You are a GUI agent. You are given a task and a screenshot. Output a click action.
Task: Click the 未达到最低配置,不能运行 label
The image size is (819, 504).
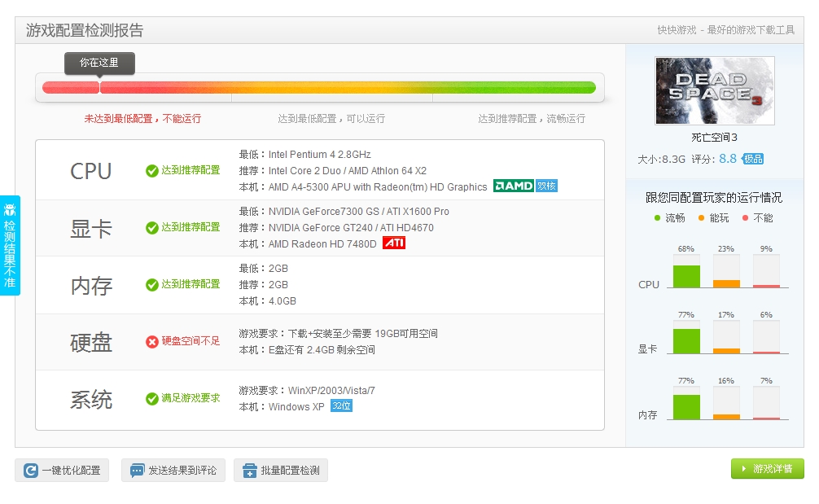coord(142,119)
